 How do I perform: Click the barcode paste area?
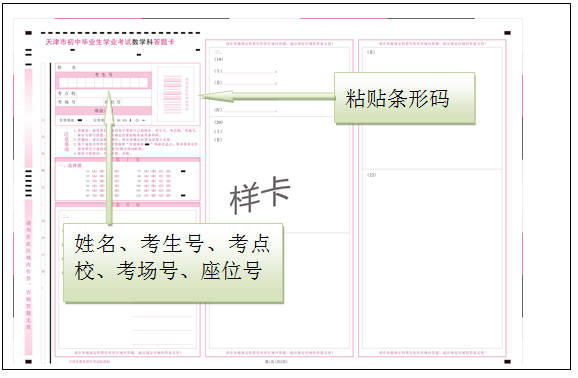175,94
